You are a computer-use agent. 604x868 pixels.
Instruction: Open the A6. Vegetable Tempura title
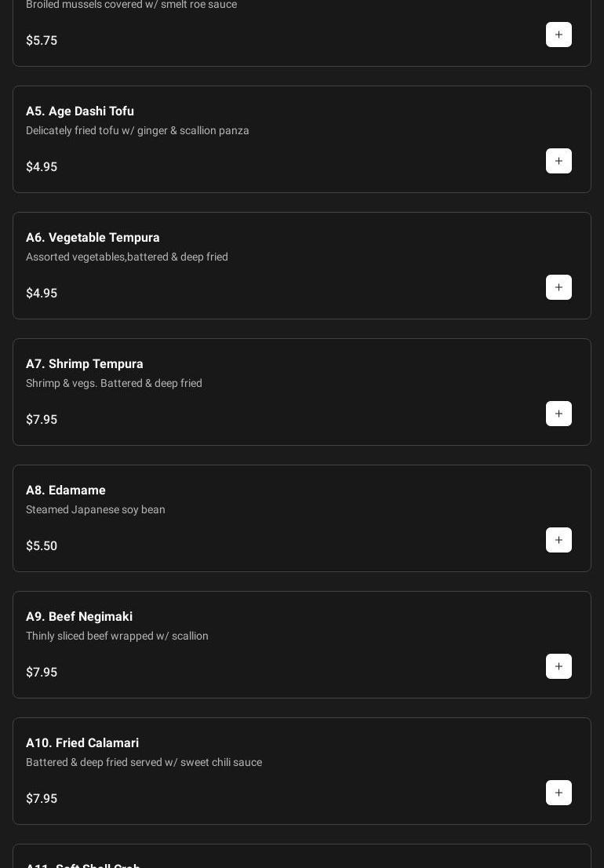point(93,238)
